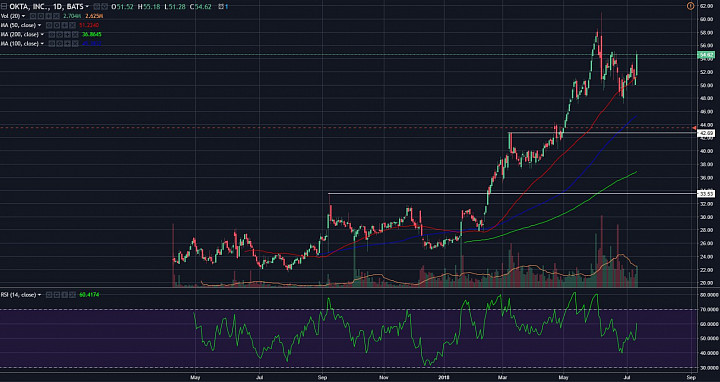Click the Sep label at the right end of the time axis

[691, 377]
